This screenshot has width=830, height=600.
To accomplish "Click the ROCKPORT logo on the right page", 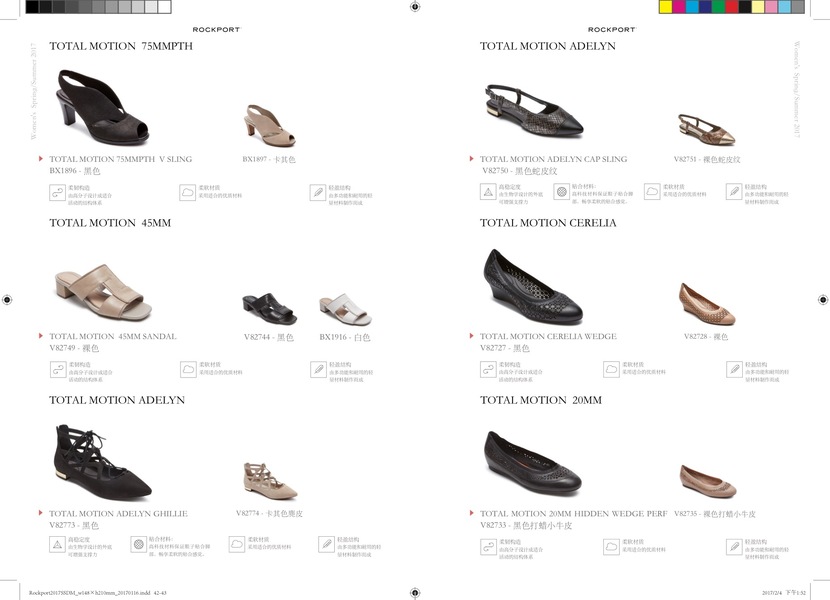I will [x=612, y=30].
